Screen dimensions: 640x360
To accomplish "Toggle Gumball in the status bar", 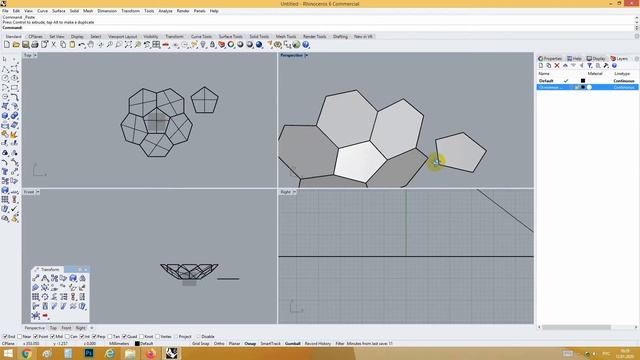I will pos(292,344).
